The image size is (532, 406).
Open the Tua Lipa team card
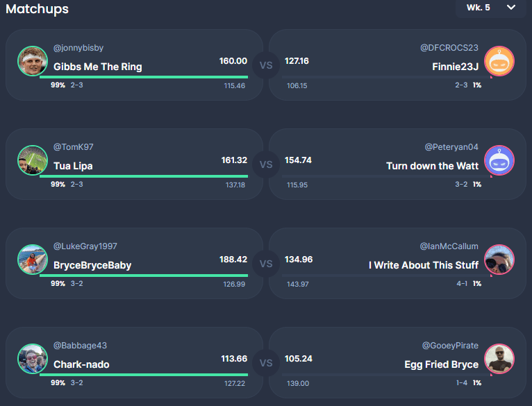point(134,164)
